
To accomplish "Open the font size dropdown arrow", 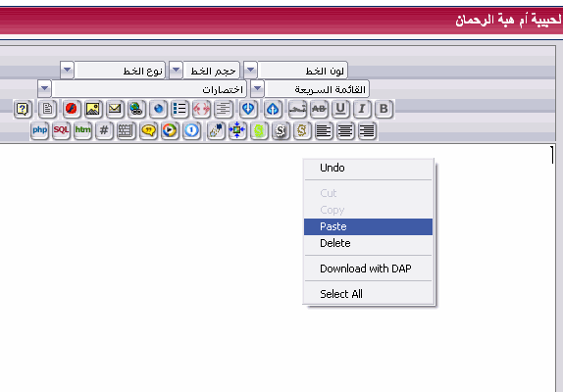I will pos(176,70).
